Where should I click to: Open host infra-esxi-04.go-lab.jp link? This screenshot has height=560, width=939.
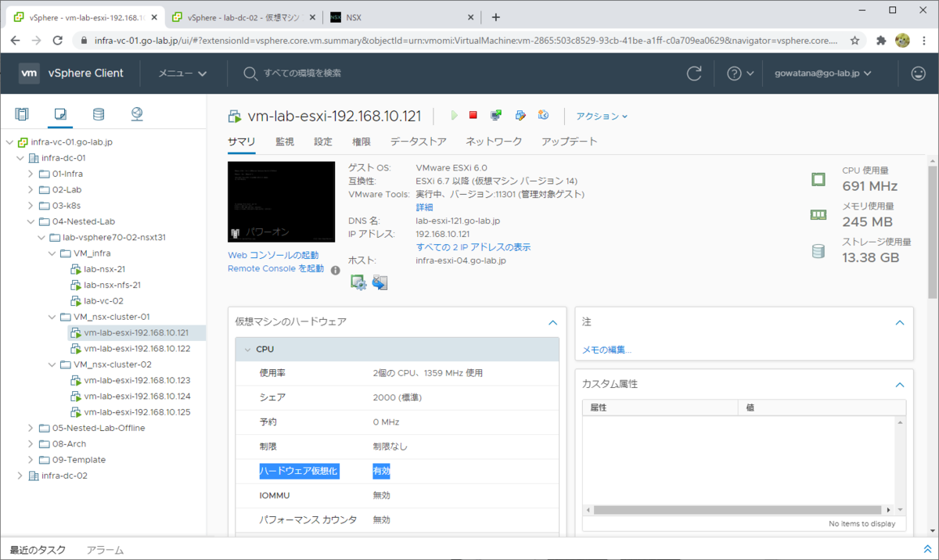point(461,260)
